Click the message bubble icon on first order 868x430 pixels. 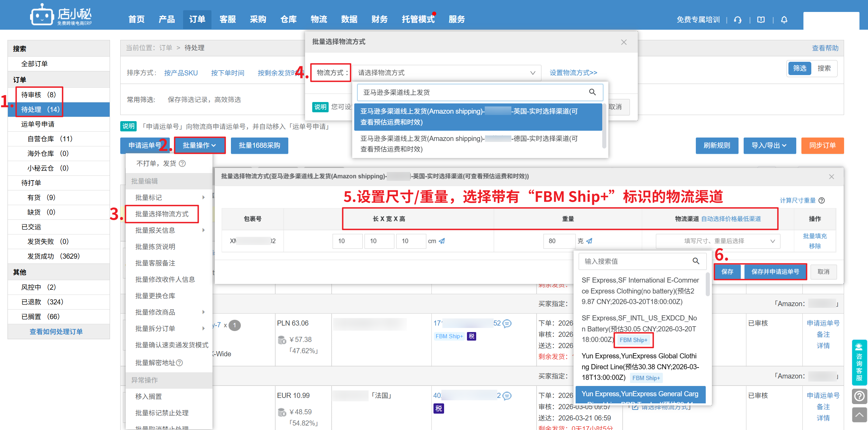(507, 323)
